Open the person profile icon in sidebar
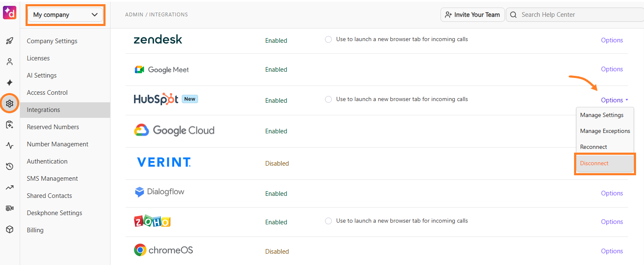Viewport: 644px width, 265px height. click(10, 62)
